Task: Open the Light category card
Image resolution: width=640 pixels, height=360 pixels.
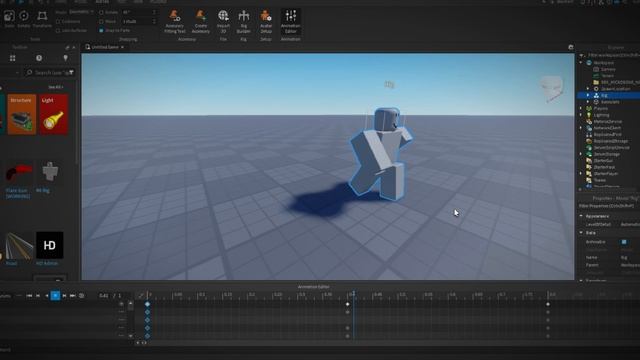Action: [x=54, y=115]
